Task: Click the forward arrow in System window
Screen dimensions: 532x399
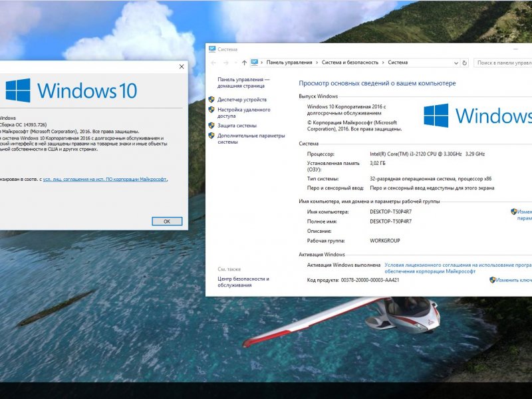Action: click(226, 63)
